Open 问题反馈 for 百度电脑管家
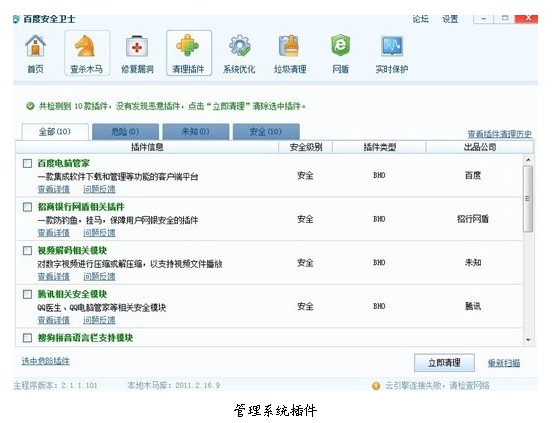This screenshot has width=554, height=423. (x=99, y=189)
